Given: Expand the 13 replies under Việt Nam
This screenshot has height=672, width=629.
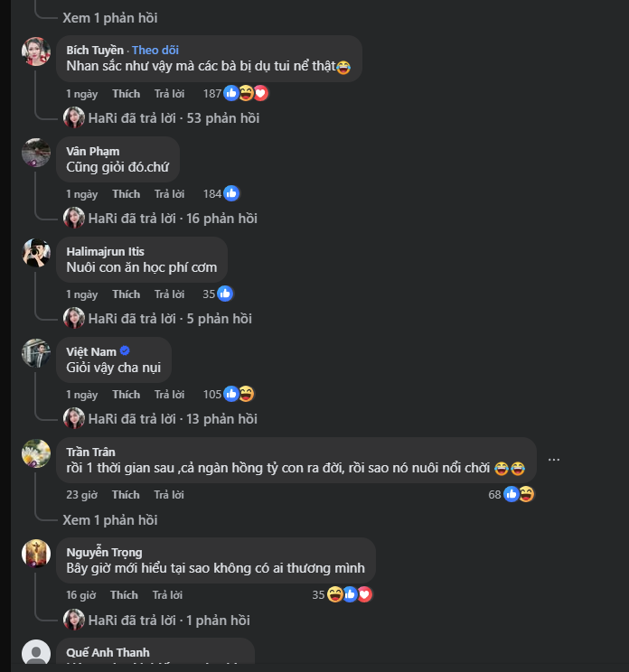Looking at the screenshot, I should [x=173, y=418].
